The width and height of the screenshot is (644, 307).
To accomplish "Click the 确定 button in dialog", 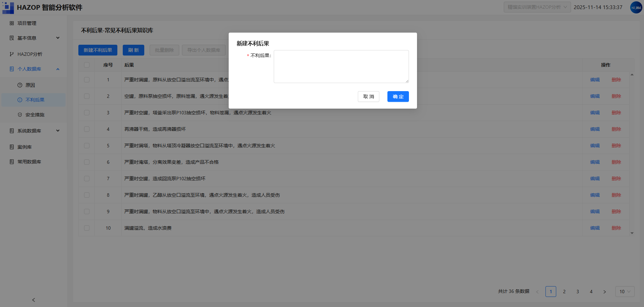I will pyautogui.click(x=398, y=97).
